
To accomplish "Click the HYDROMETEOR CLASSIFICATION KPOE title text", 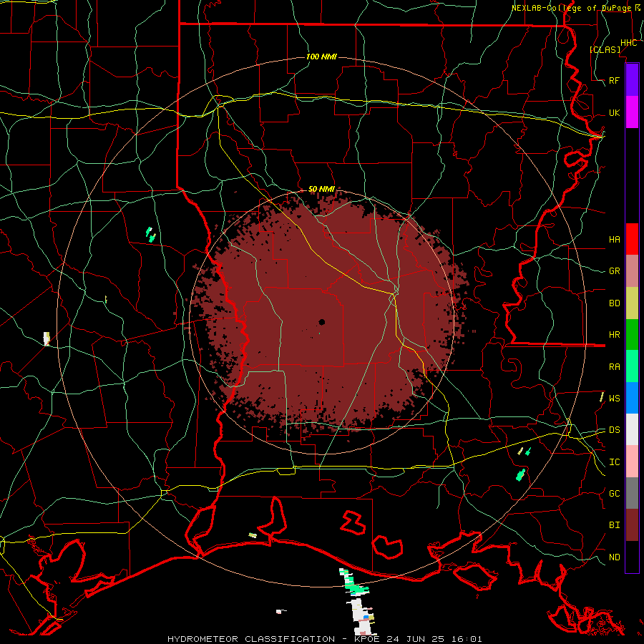I will [324, 639].
